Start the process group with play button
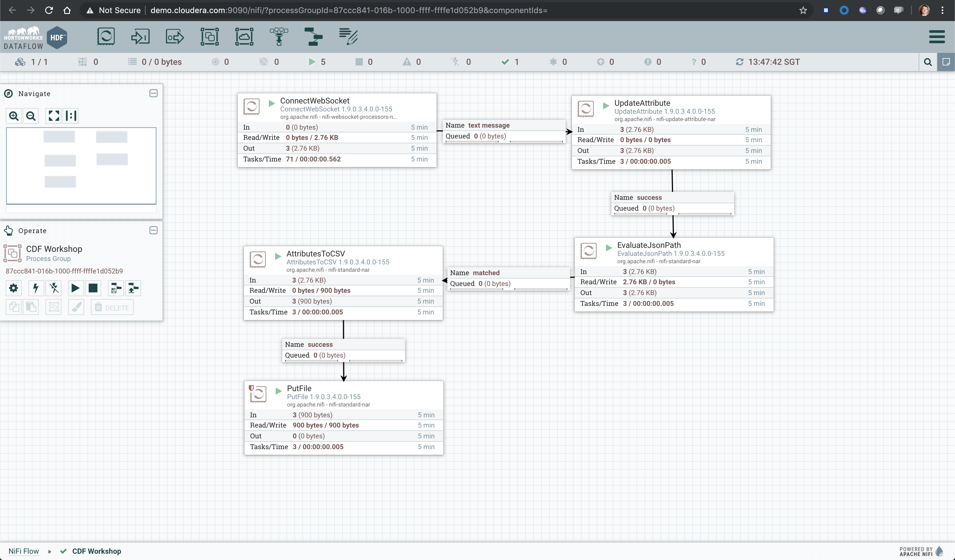 [75, 288]
